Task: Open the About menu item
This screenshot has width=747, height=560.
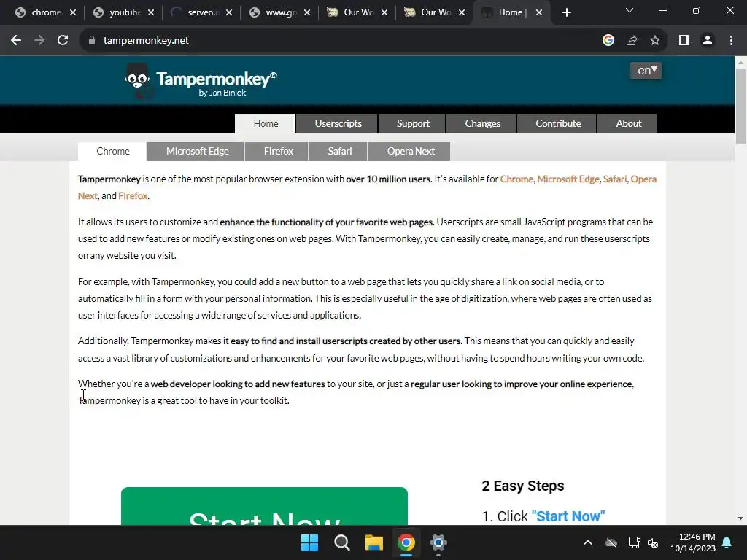Action: click(x=628, y=124)
